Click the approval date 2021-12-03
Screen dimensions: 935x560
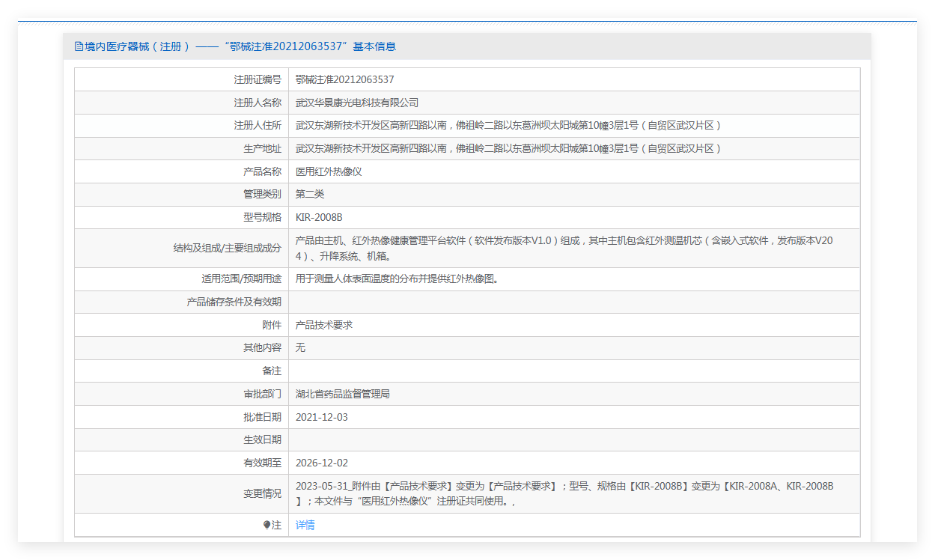pos(322,417)
